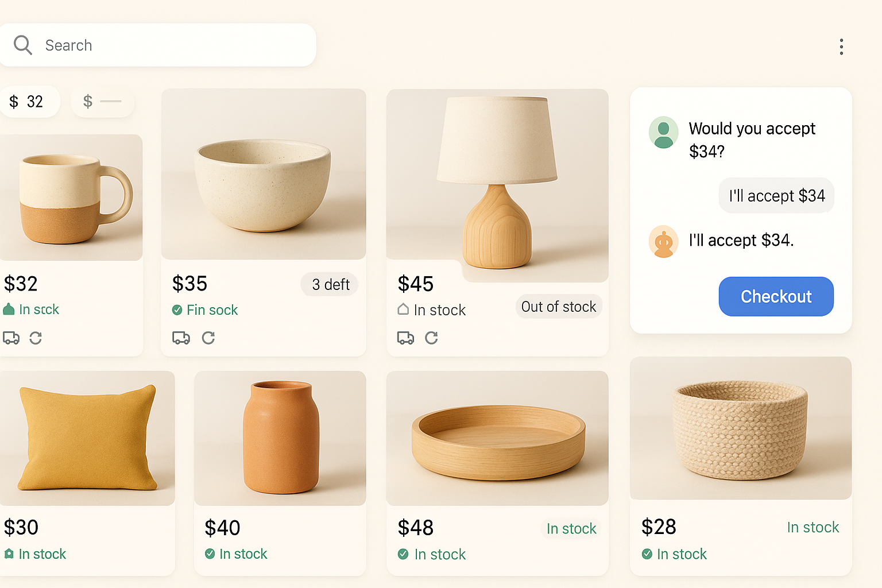Click "I'll accept $34" reply bubble
Screen dimensions: 882x588
pyautogui.click(x=776, y=196)
